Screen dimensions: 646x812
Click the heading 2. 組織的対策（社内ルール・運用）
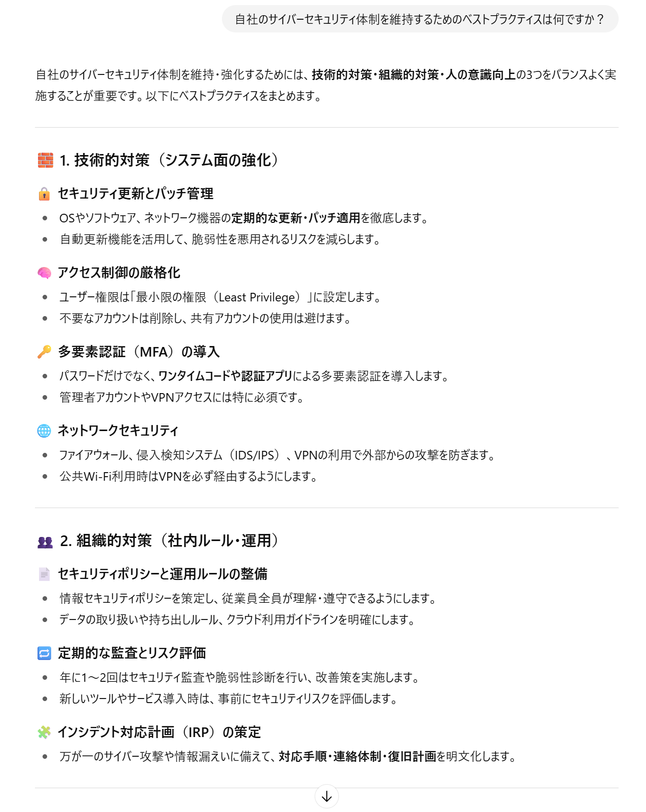170,540
